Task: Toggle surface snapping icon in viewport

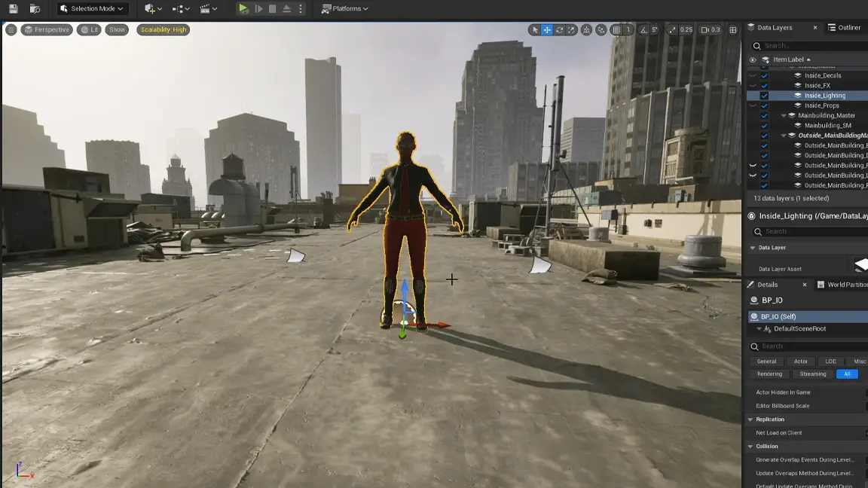Action: (601, 30)
